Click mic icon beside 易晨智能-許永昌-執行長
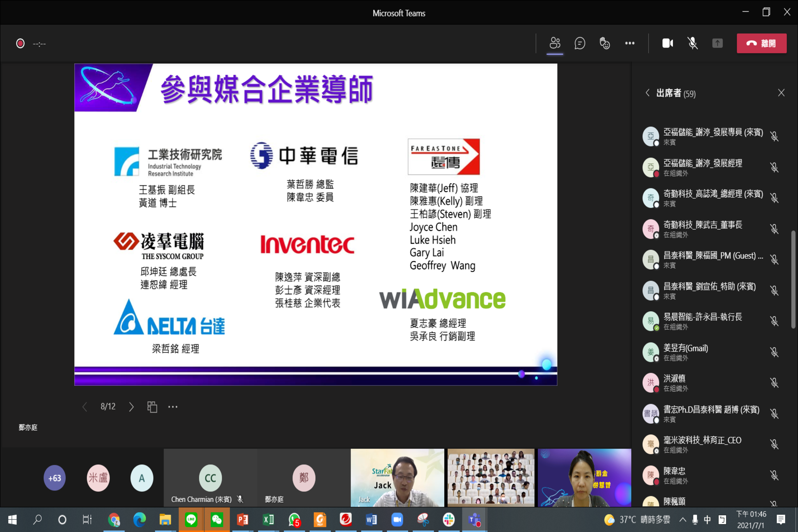 [x=774, y=321]
